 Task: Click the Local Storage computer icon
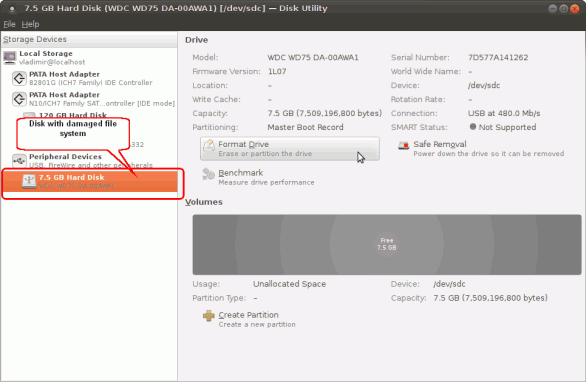tap(10, 58)
